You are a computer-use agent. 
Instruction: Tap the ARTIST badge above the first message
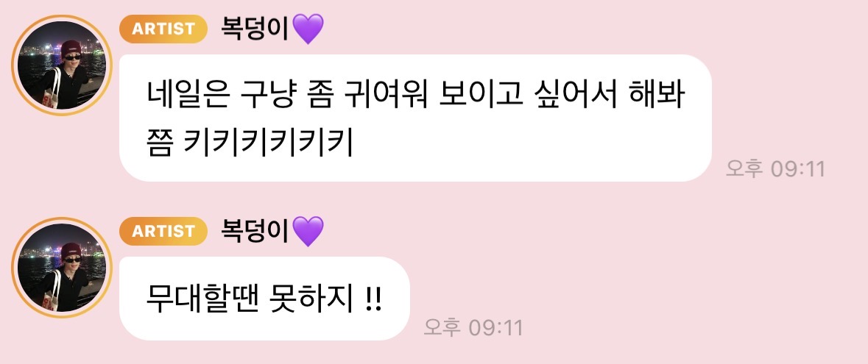click(x=163, y=29)
